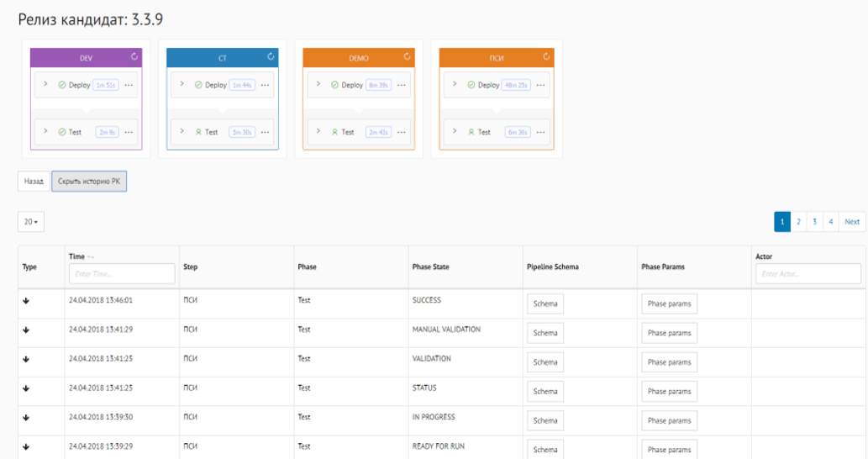Expand the ПСИ Deploy step chevron
The height and width of the screenshot is (459, 868).
(x=455, y=84)
